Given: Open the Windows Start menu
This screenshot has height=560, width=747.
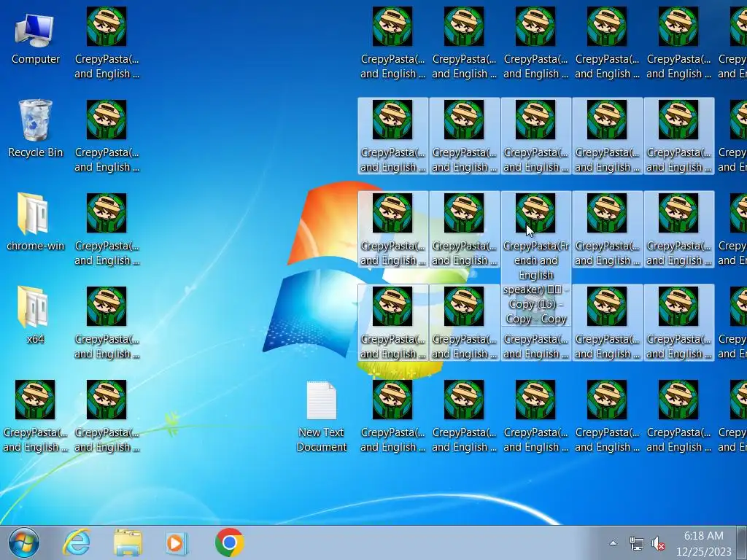Looking at the screenshot, I should click(24, 542).
